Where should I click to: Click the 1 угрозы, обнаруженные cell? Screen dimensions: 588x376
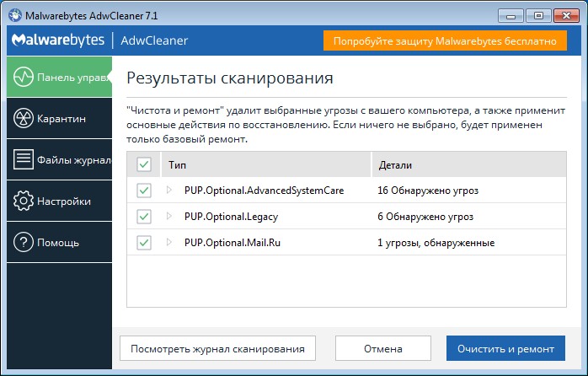436,243
